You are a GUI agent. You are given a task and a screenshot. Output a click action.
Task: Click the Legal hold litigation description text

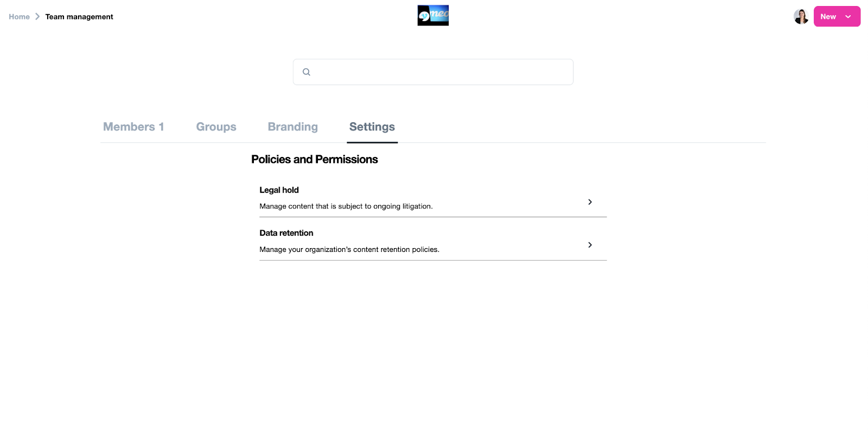pos(346,206)
